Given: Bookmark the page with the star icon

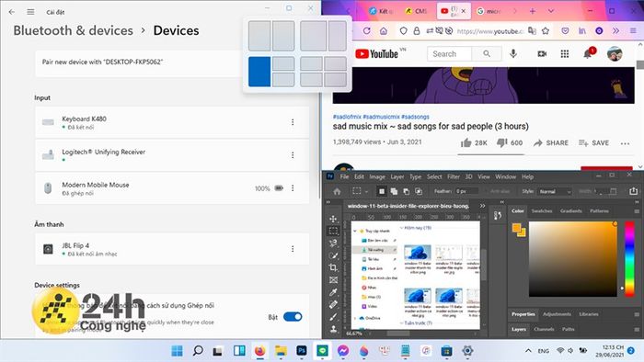Looking at the screenshot, I should pyautogui.click(x=546, y=30).
